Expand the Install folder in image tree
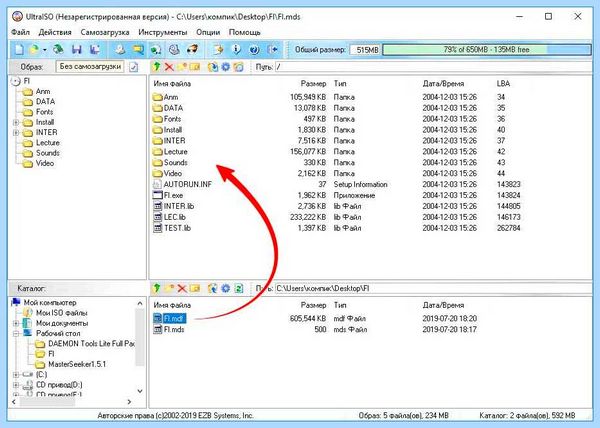The width and height of the screenshot is (600, 428). [x=16, y=122]
